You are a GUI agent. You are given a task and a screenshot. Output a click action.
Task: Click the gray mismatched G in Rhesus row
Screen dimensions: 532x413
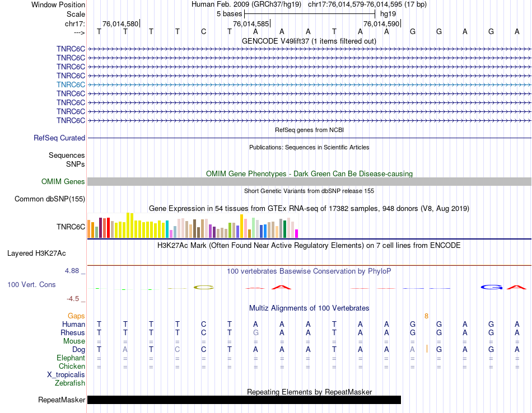(x=256, y=332)
